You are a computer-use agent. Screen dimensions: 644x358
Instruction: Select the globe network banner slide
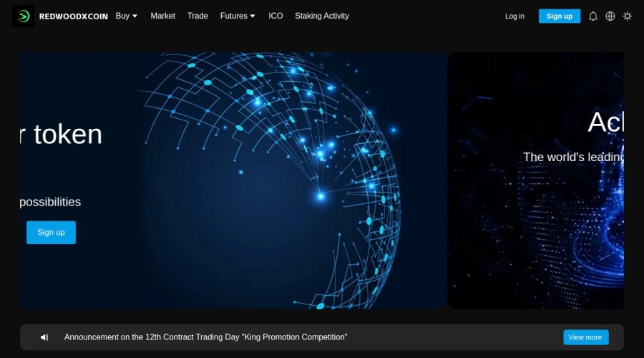[233, 180]
